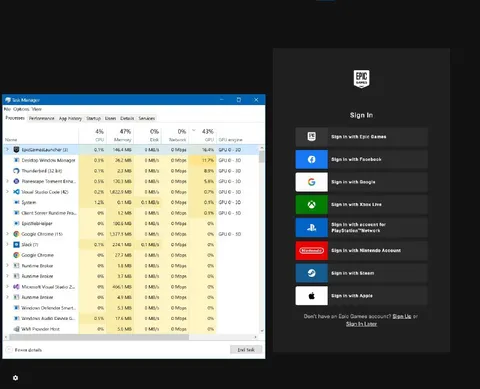Open the View menu in Task Manager
Viewport: 480px width, 389px height.
click(x=37, y=109)
